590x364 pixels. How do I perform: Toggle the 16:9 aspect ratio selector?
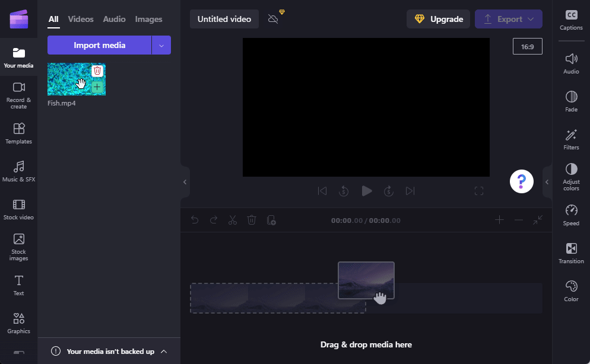[527, 46]
